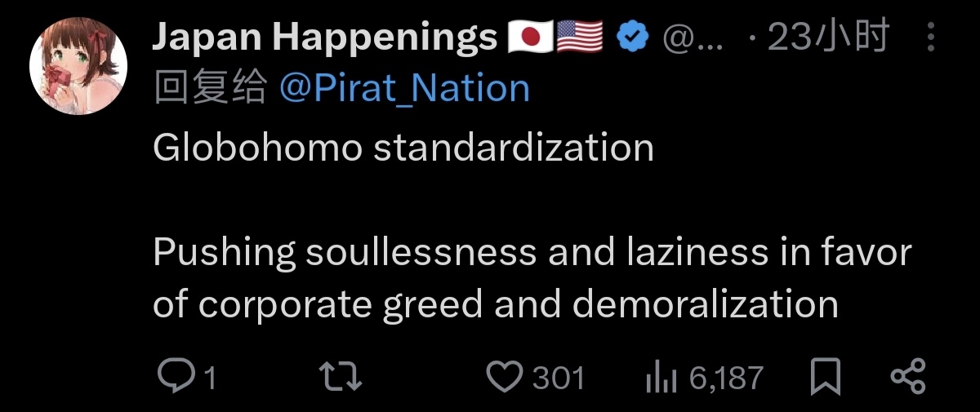The height and width of the screenshot is (412, 980).
Task: Repost this tweet using the retweet icon
Action: coord(340,377)
